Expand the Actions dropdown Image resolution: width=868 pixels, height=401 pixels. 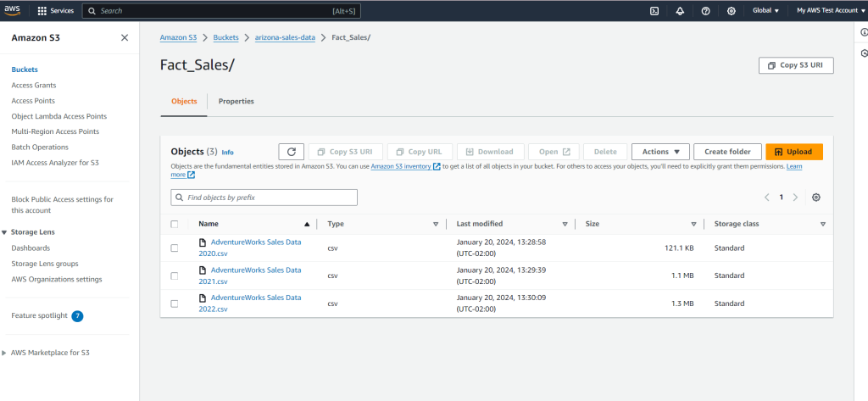[x=660, y=152]
